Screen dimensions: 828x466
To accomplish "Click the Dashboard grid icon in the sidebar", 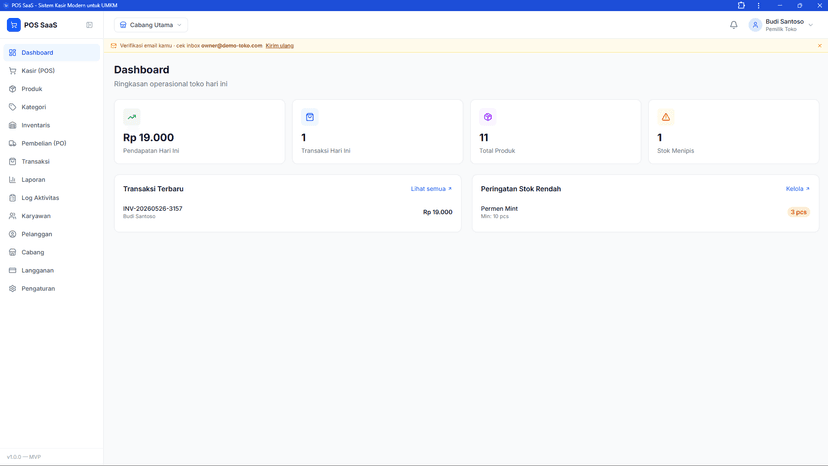I will pos(13,52).
